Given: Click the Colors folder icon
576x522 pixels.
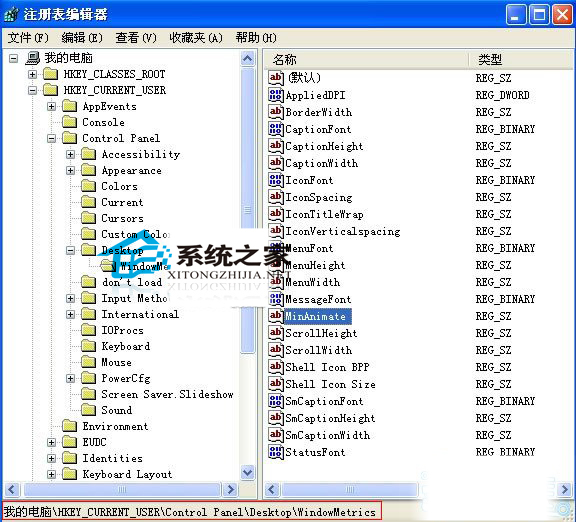Looking at the screenshot, I should (x=89, y=186).
